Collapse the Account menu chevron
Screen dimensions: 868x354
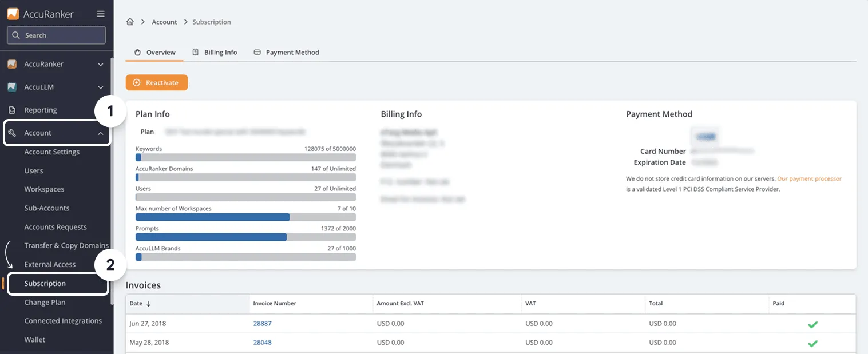(101, 133)
